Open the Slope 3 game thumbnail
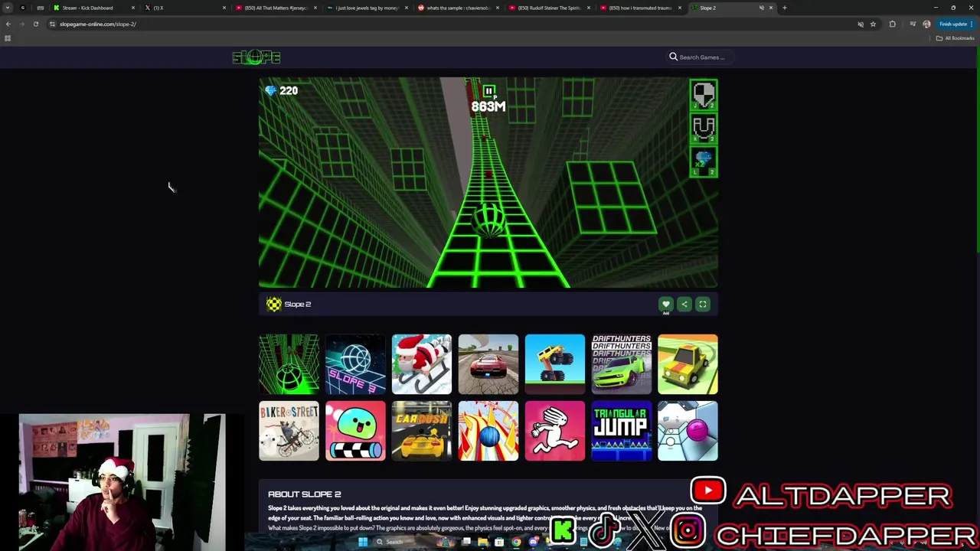 pos(355,364)
